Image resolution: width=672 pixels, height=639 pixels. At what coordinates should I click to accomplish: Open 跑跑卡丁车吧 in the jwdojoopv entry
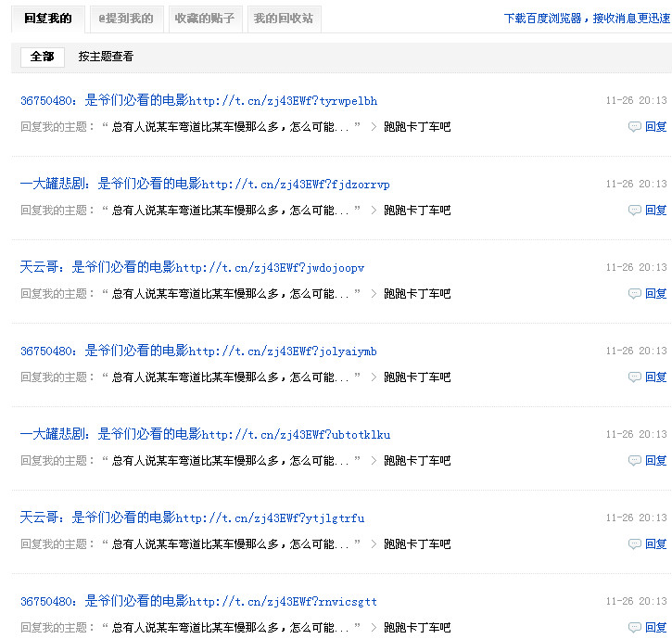pyautogui.click(x=417, y=294)
